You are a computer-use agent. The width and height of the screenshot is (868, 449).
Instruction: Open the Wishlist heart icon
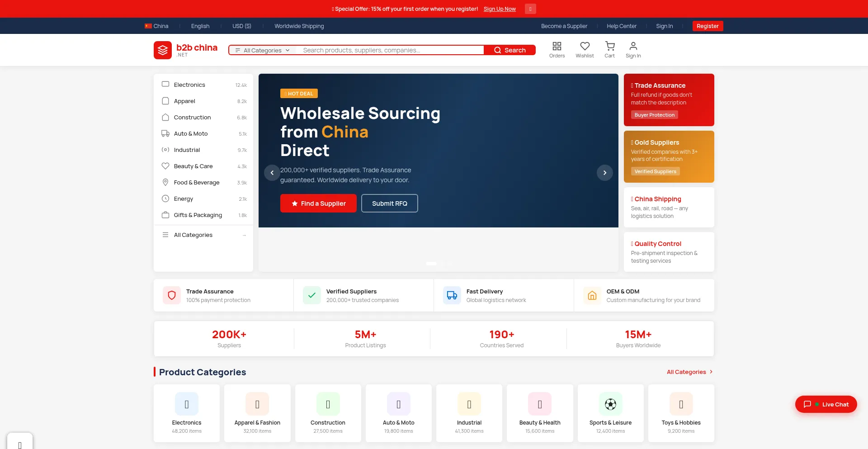click(585, 50)
